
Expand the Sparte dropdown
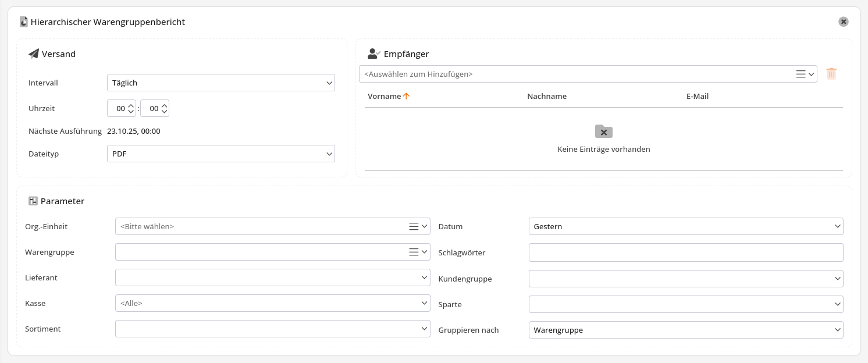pos(685,304)
